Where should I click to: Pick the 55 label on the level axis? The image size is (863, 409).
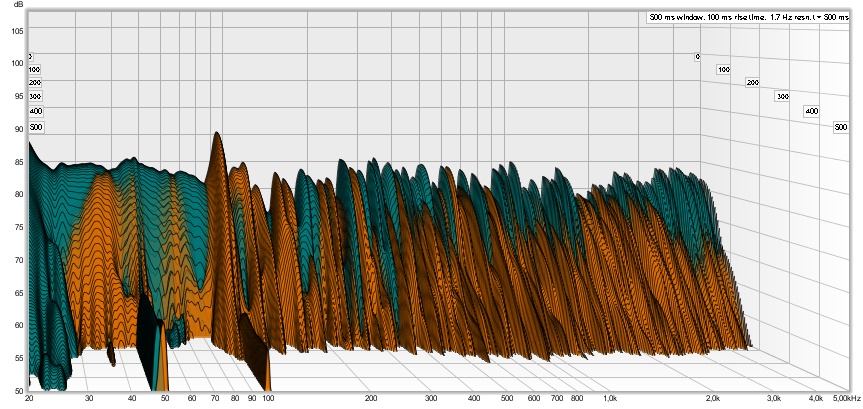(x=19, y=358)
